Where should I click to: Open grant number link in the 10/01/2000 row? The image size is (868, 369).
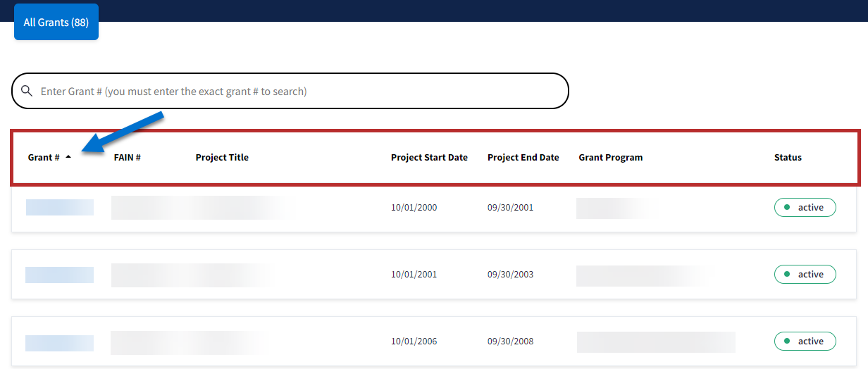(x=60, y=208)
